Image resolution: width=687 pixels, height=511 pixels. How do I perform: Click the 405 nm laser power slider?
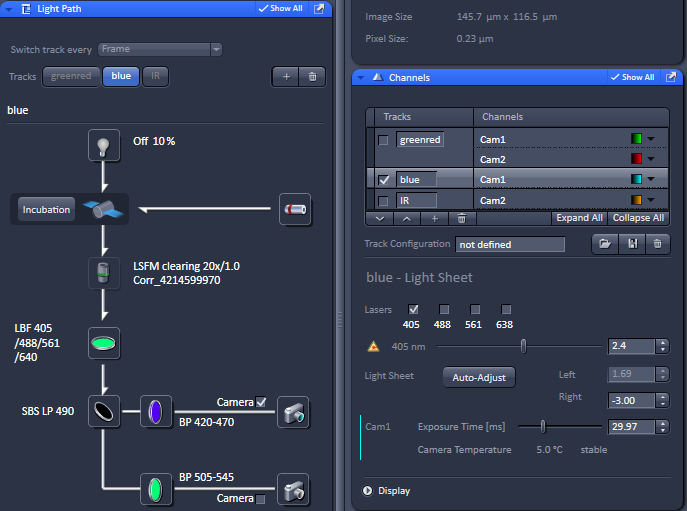click(523, 346)
